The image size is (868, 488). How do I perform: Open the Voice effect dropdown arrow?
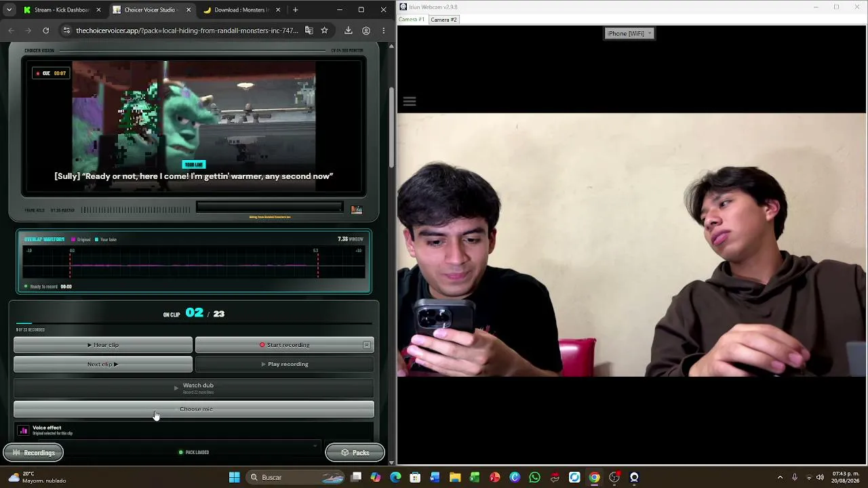(x=315, y=445)
